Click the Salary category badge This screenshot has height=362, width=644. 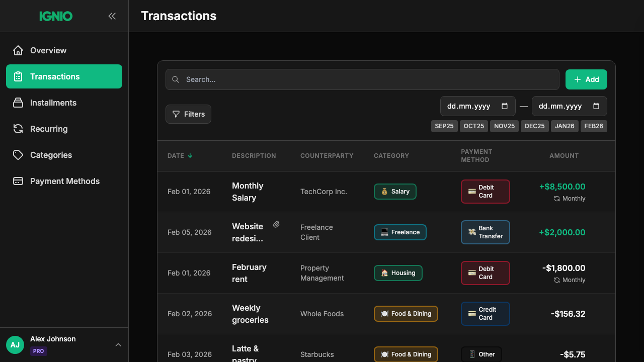click(x=395, y=192)
